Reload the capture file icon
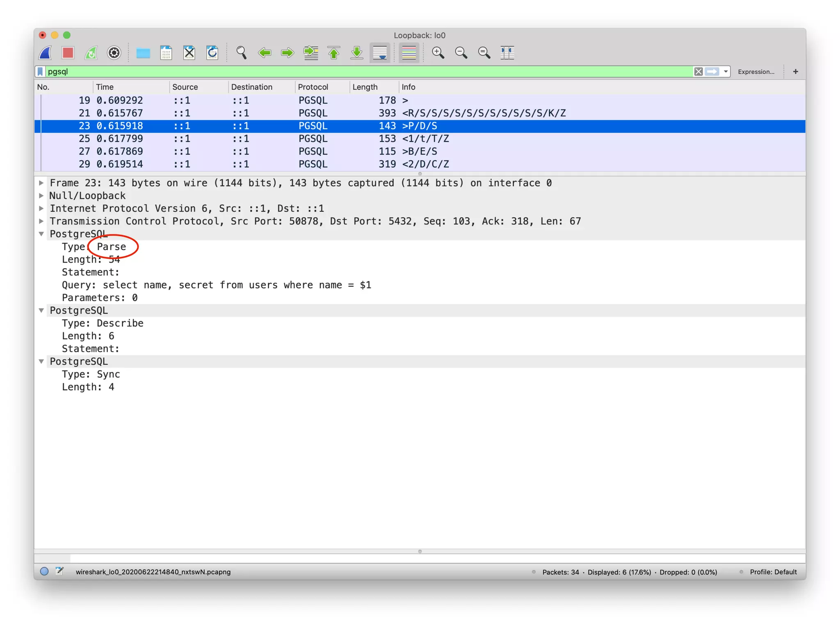Screen dimensions: 840x630 [212, 52]
